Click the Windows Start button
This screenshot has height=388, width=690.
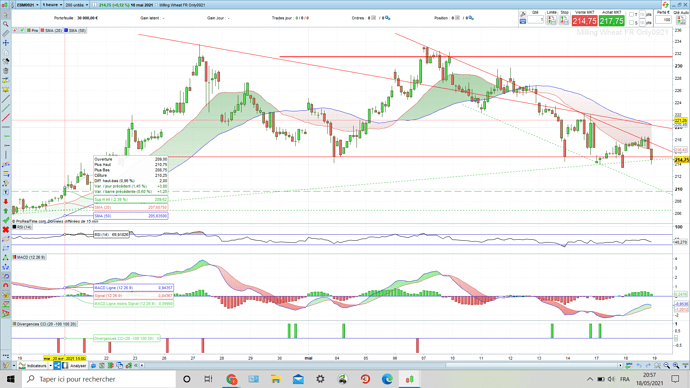pyautogui.click(x=11, y=379)
